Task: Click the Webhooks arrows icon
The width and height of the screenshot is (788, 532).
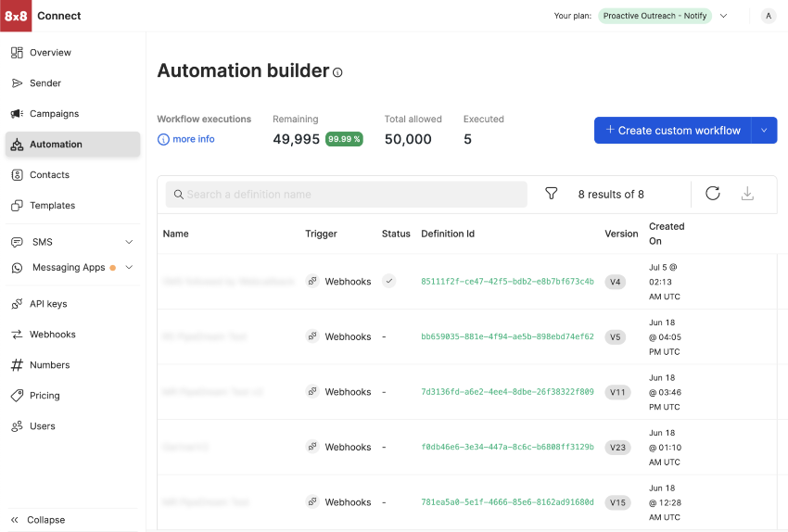Action: coord(17,336)
